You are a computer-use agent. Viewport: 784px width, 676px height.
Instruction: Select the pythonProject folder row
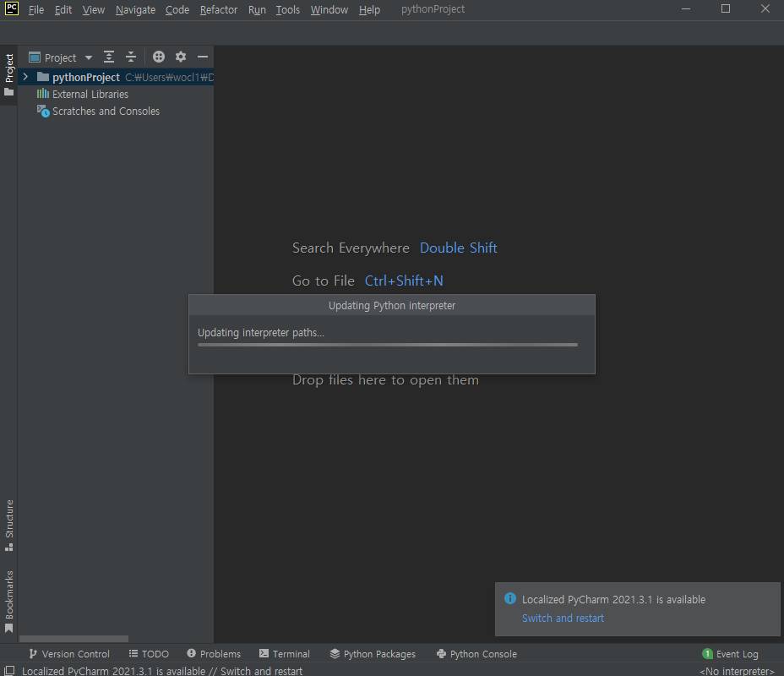pyautogui.click(x=117, y=77)
